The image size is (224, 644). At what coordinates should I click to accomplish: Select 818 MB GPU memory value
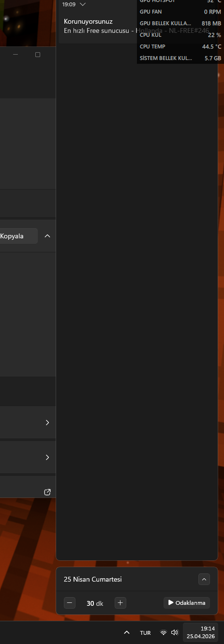coord(211,23)
